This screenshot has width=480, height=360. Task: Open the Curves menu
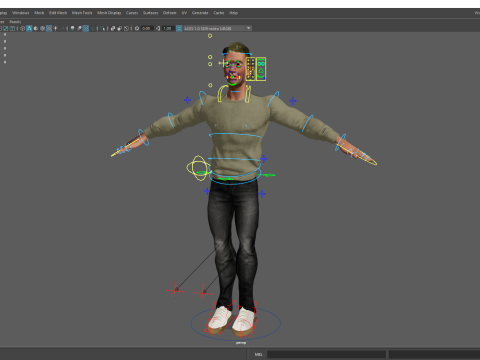click(x=132, y=13)
